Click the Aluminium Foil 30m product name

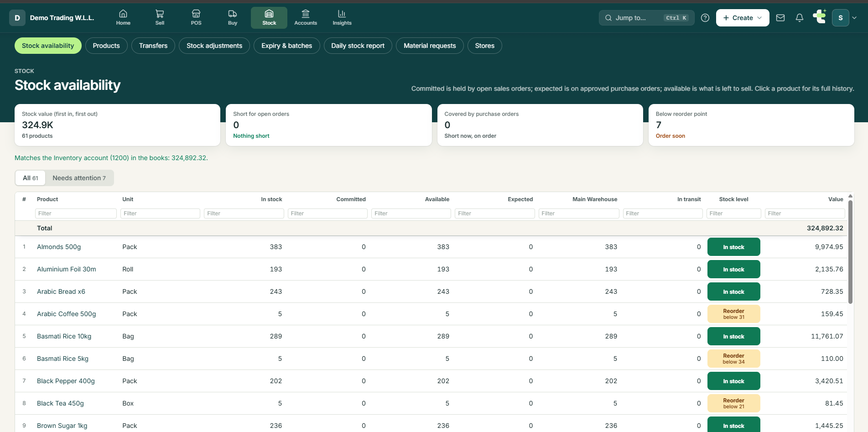67,269
